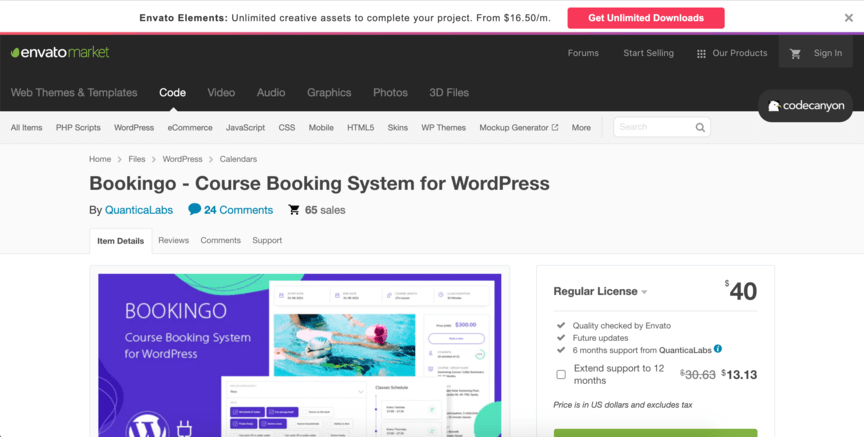The height and width of the screenshot is (437, 864).
Task: Open Mockup Generator link
Action: pos(514,127)
